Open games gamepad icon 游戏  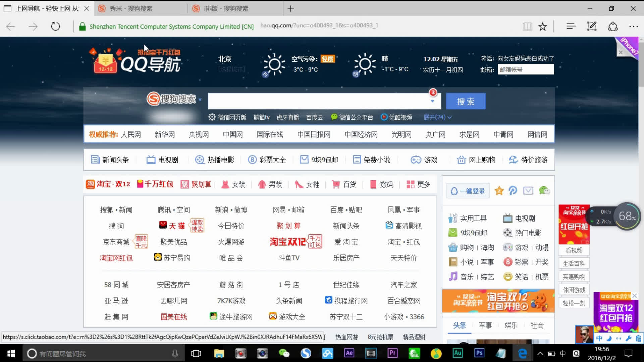pos(416,160)
